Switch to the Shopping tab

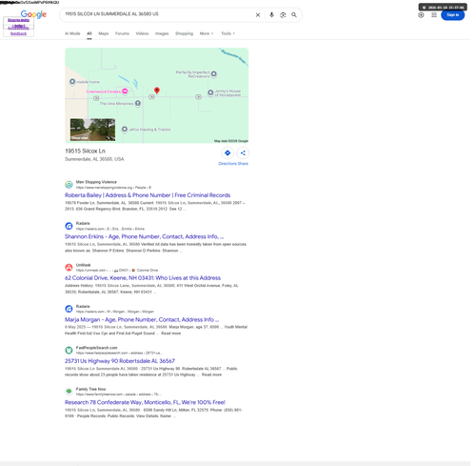click(x=184, y=33)
